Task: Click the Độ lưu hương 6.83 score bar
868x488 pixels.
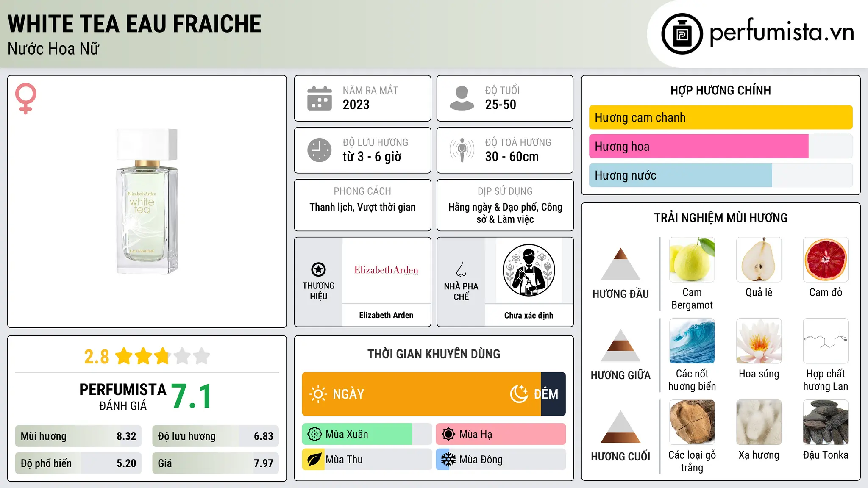Action: [215, 436]
